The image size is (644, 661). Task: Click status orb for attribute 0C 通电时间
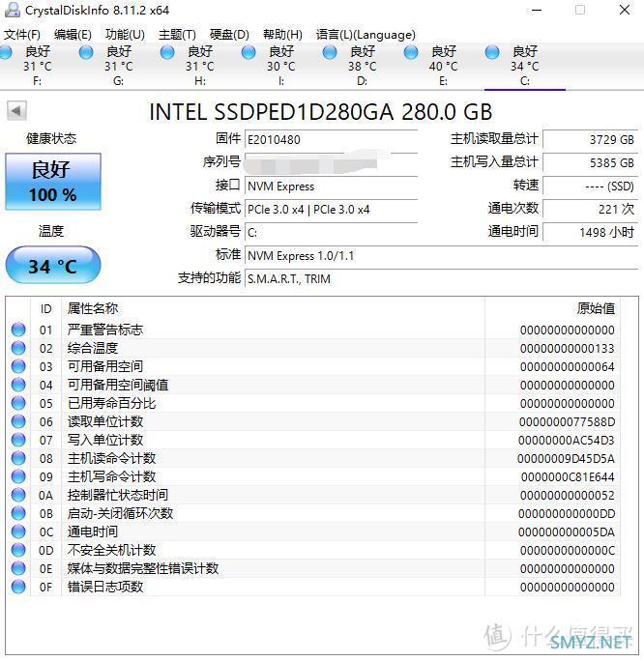click(x=18, y=532)
